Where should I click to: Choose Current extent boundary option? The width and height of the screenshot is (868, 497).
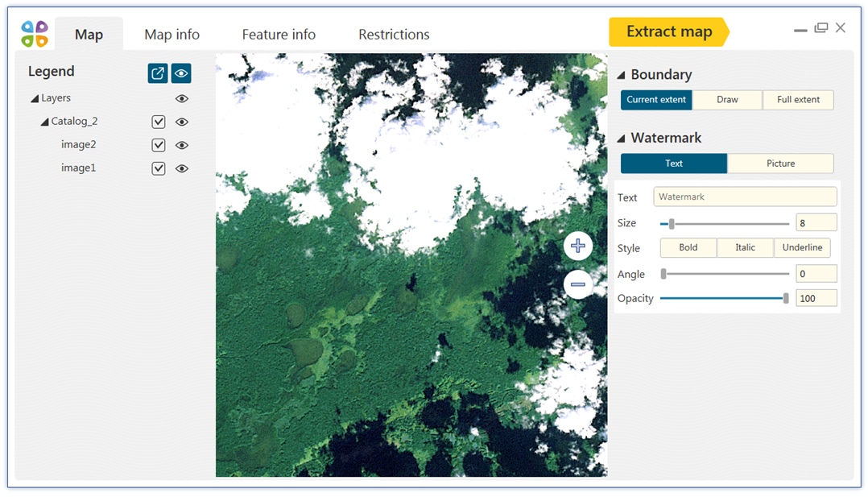click(656, 100)
